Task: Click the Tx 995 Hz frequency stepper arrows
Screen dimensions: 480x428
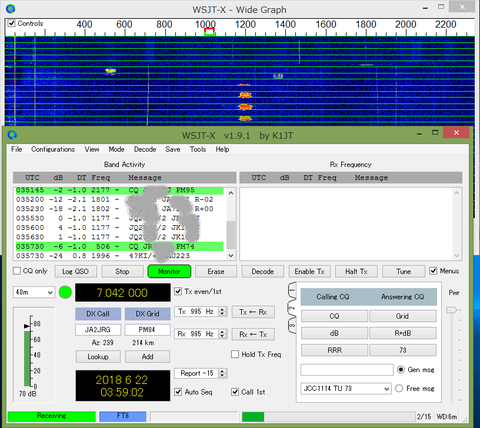Action: [222, 312]
